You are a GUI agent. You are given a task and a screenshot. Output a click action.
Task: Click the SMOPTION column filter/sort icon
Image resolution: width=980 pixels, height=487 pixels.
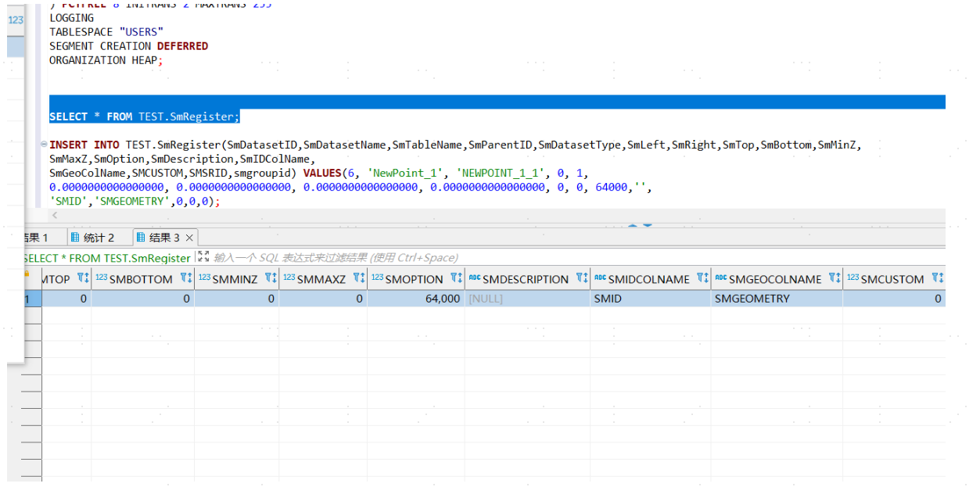456,278
